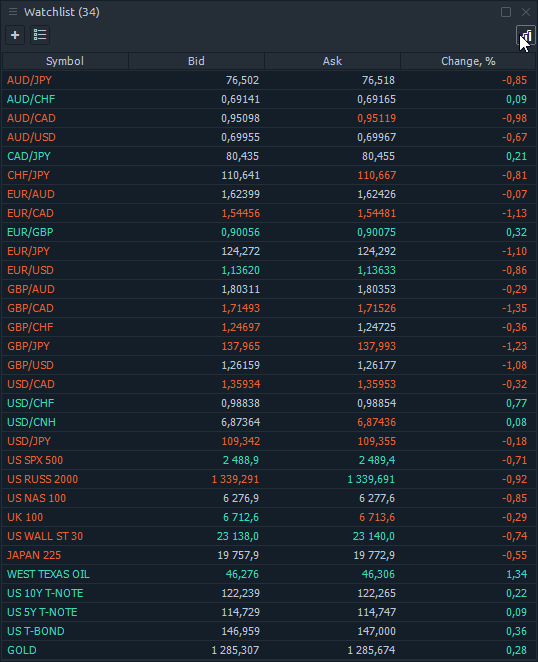Click the EUR/GBP bid price 0,90056
Viewport: 538px width, 662px height.
(x=241, y=232)
